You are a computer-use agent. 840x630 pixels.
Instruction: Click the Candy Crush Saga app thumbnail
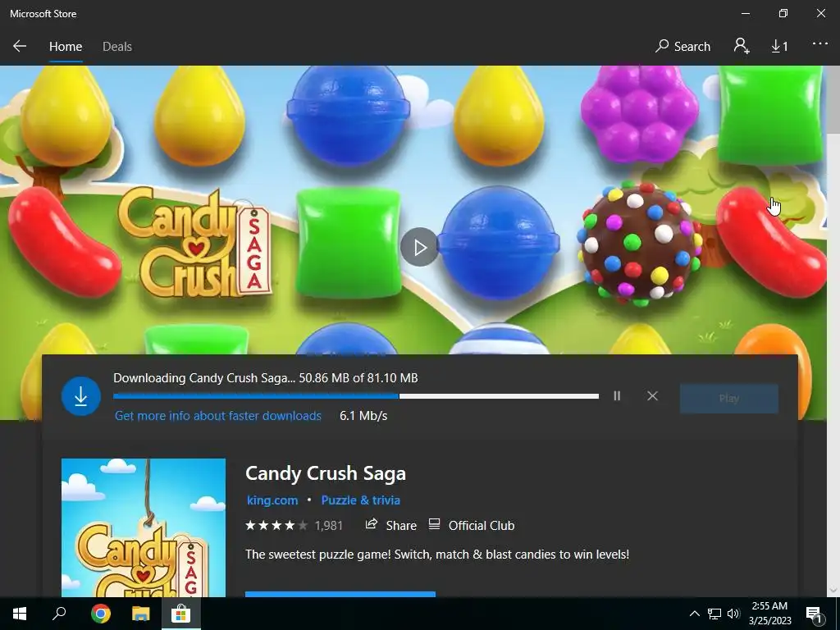(x=143, y=527)
